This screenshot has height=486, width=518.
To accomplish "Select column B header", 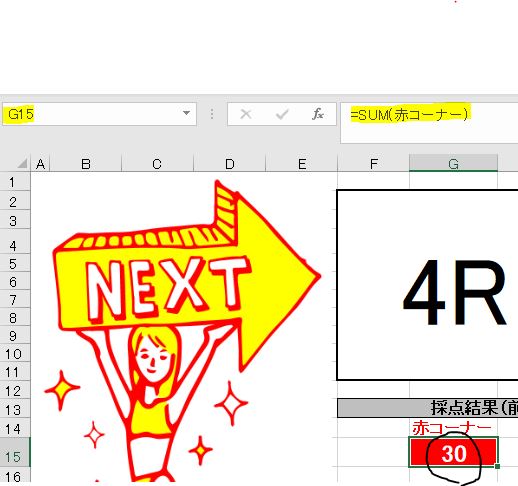I will [86, 164].
